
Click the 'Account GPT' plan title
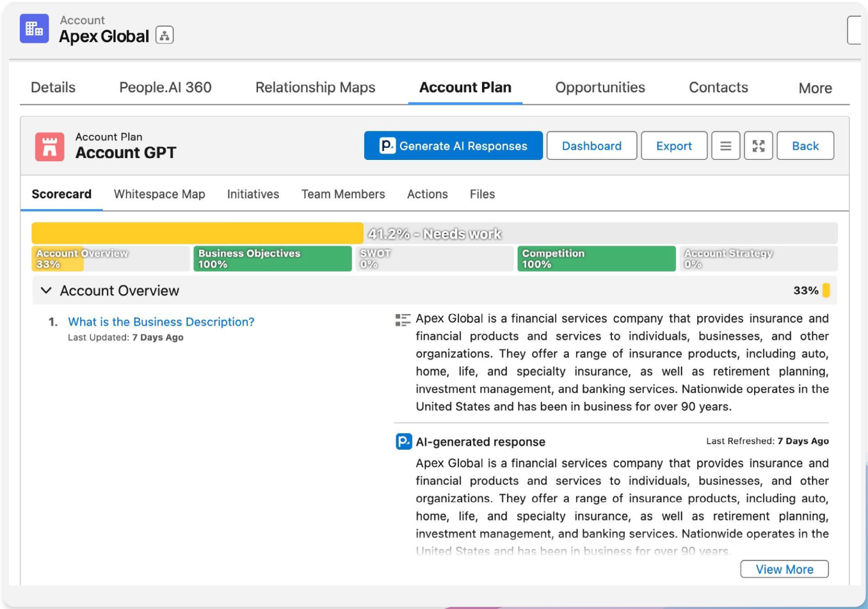coord(126,153)
